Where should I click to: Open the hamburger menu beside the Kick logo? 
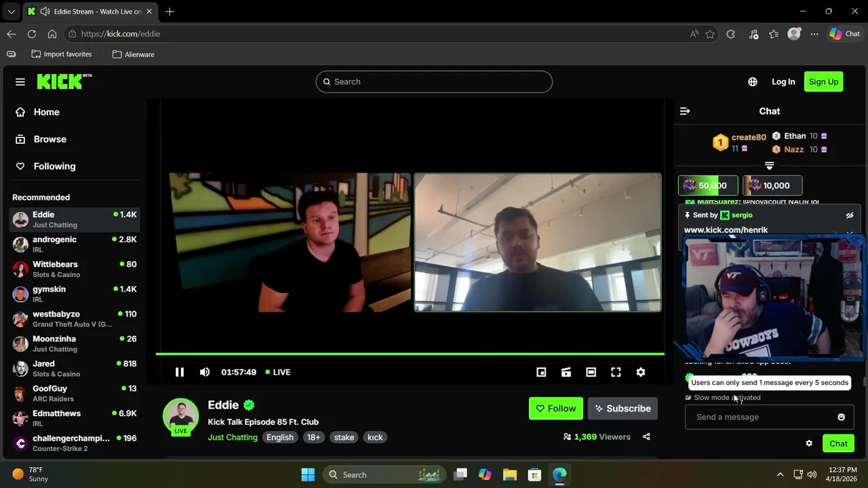[x=20, y=81]
